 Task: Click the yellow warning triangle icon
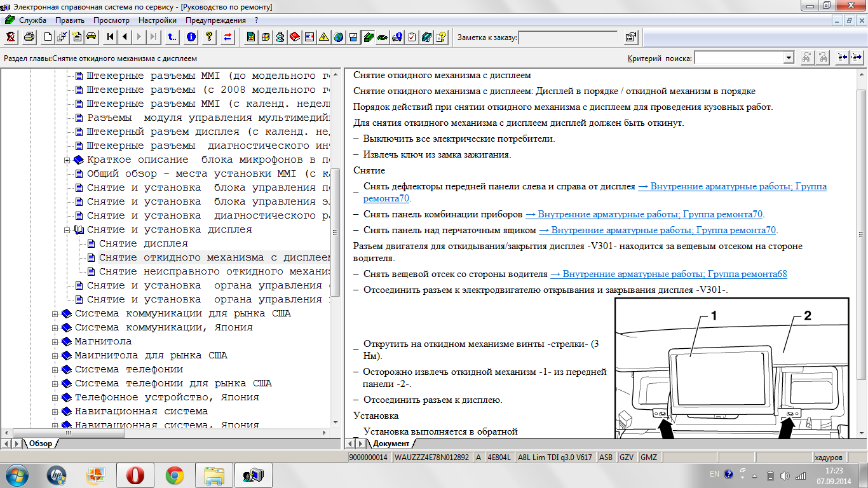323,37
